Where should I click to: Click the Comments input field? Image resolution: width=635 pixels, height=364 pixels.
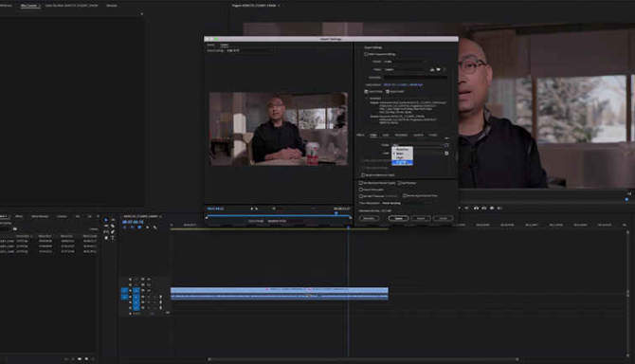(415, 78)
